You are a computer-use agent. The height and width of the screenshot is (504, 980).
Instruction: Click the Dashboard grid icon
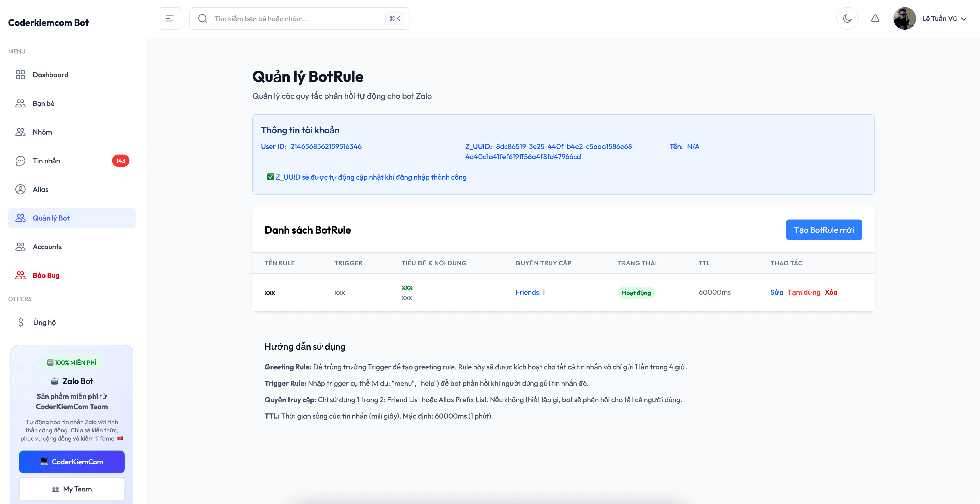pos(20,74)
